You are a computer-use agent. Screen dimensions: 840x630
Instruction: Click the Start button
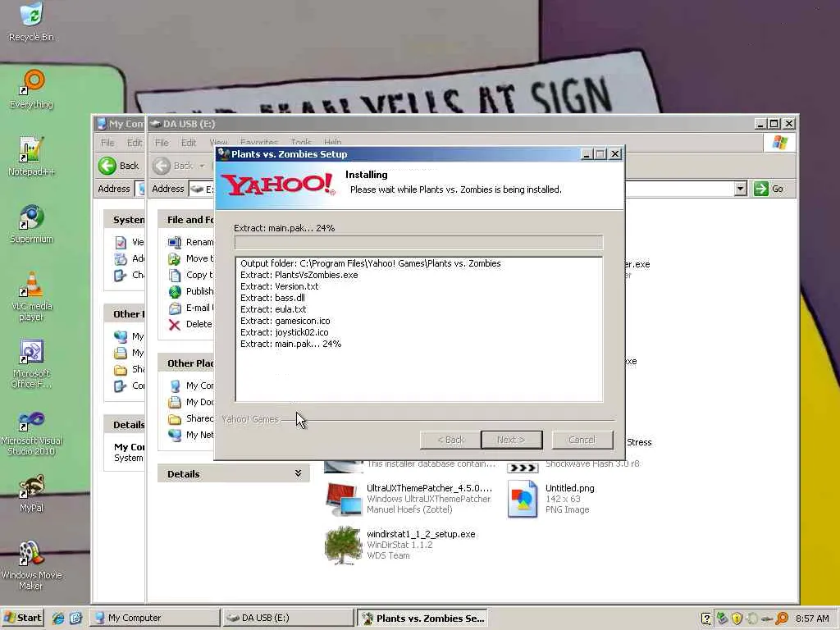(x=22, y=618)
